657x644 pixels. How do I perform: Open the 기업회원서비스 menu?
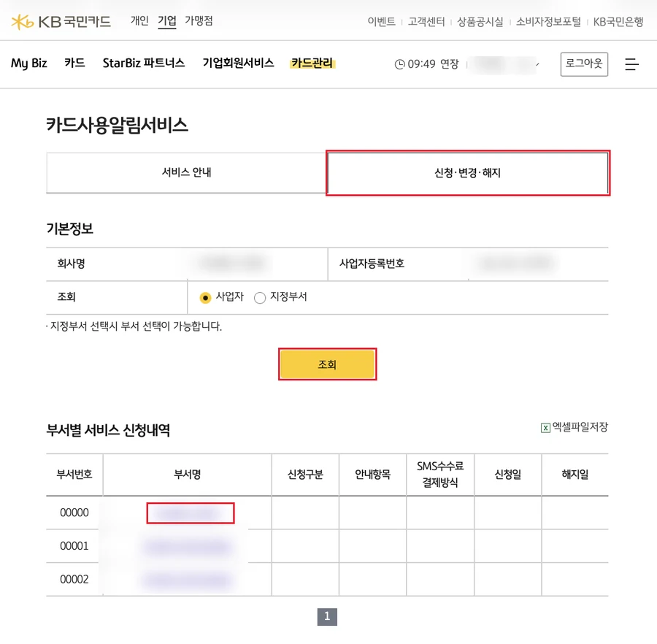click(238, 64)
